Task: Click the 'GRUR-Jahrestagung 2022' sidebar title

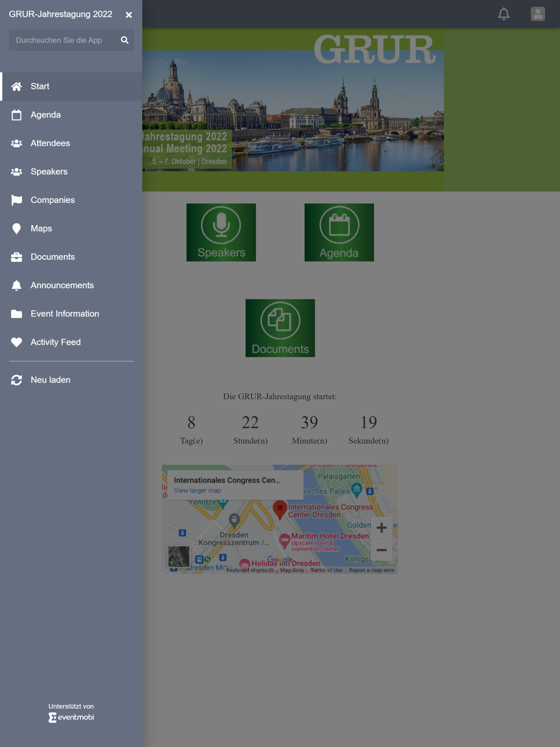Action: click(x=60, y=15)
